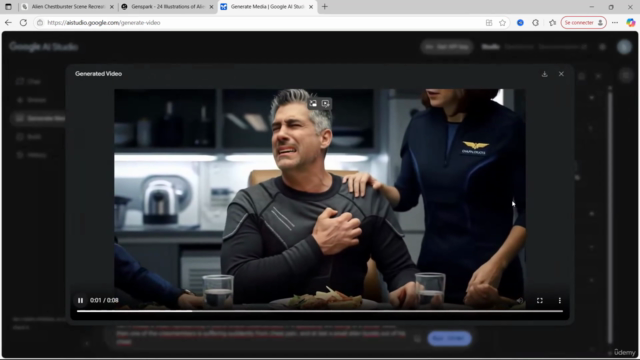
Task: Pause the generated video playback
Action: pyautogui.click(x=80, y=300)
